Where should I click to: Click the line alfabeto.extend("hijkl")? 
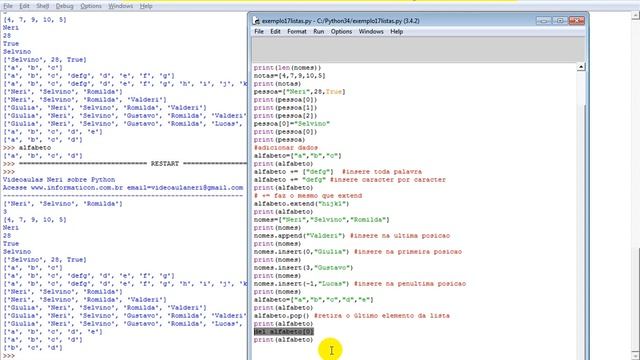click(301, 204)
